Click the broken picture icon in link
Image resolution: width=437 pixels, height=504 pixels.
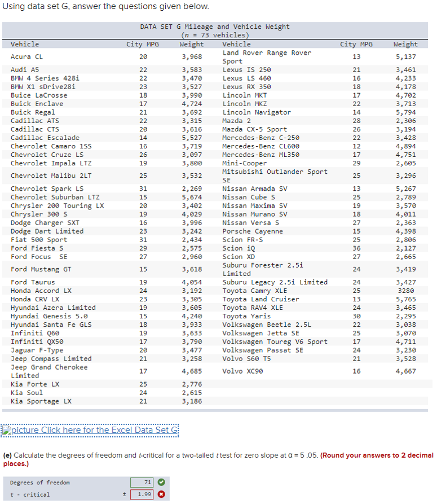6,431
